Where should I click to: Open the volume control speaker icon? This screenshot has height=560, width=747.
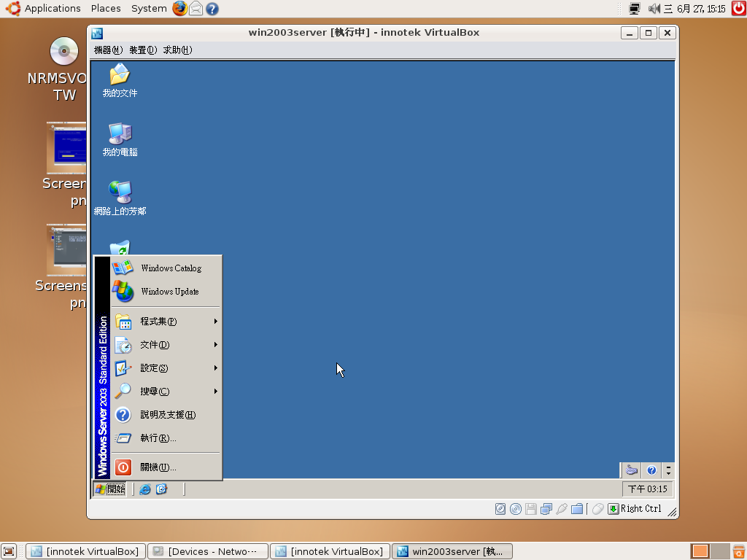pos(654,9)
